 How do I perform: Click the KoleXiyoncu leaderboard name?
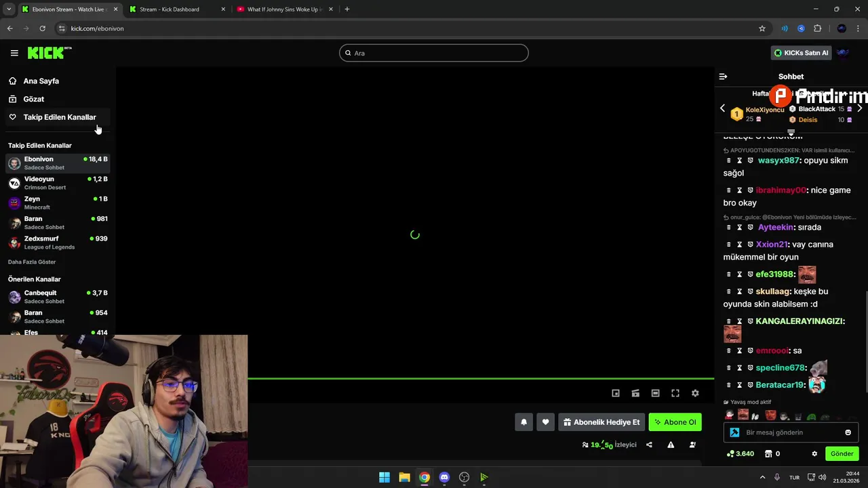coord(765,110)
